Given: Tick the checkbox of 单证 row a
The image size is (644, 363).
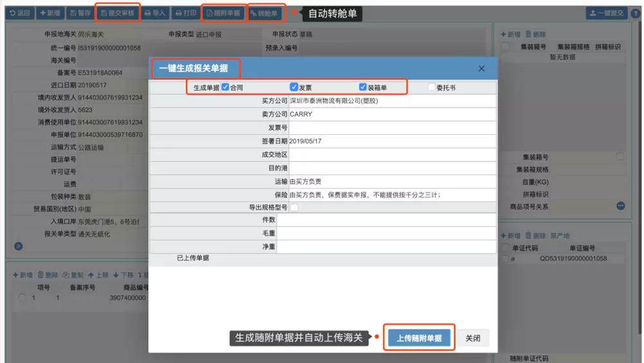Looking at the screenshot, I should (505, 259).
